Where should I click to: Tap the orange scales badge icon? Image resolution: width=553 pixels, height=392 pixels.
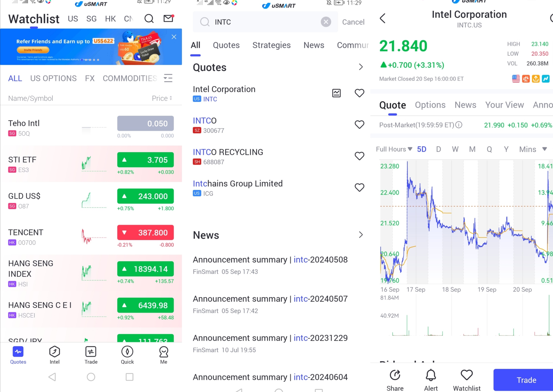pyautogui.click(x=526, y=79)
